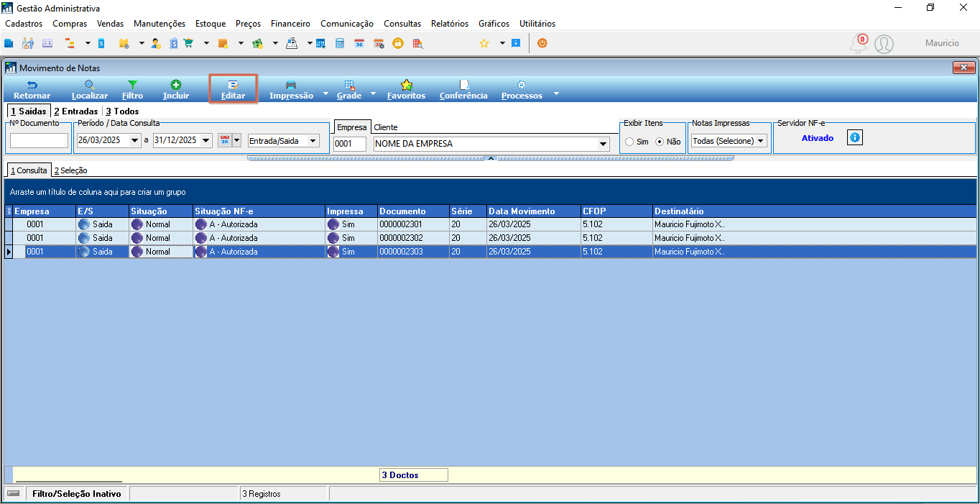Image resolution: width=980 pixels, height=504 pixels.
Task: Open the NOME DA EMPRESA client dropdown
Action: pyautogui.click(x=603, y=144)
